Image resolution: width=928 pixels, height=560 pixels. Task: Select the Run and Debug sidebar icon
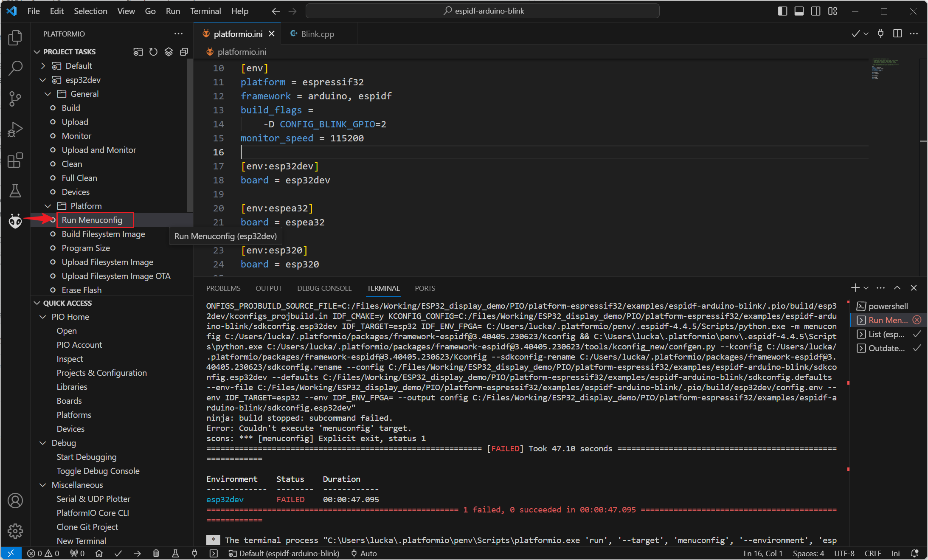click(15, 129)
